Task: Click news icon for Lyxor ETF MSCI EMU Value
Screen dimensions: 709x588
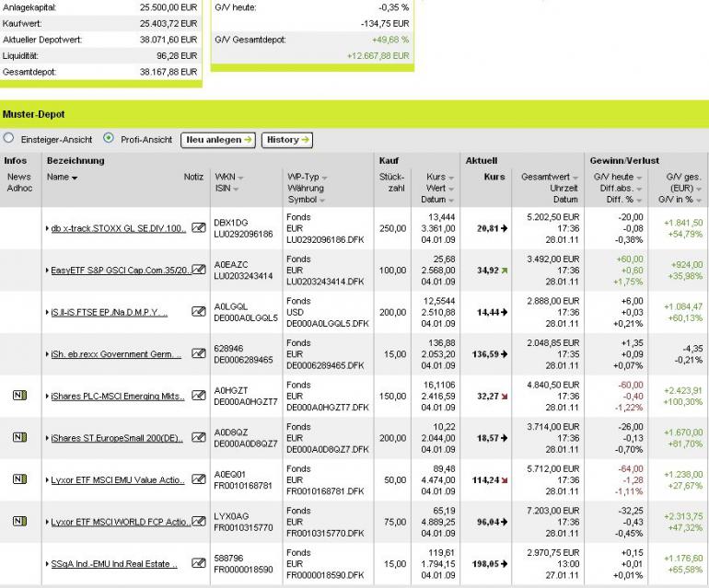Action: pyautogui.click(x=19, y=478)
